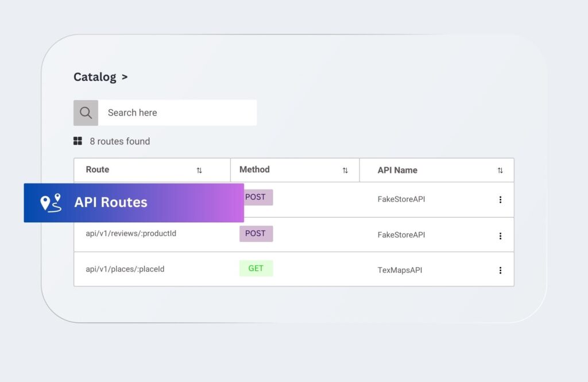Click the API Routes banner
588x382 pixels.
pyautogui.click(x=134, y=203)
